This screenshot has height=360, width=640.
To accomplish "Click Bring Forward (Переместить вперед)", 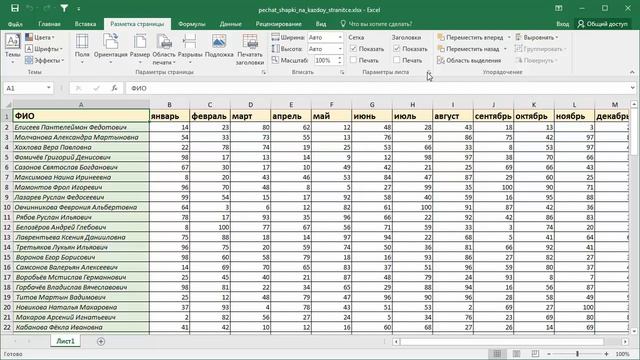I will point(470,37).
